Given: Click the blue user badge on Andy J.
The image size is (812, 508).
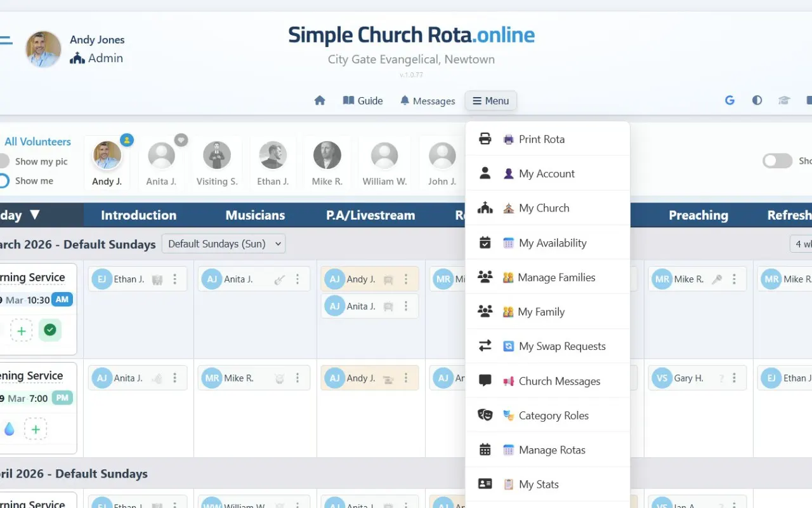Looking at the screenshot, I should [127, 140].
